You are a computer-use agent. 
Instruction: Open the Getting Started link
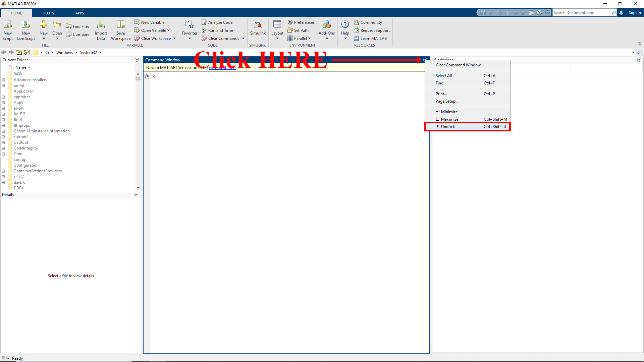coord(222,68)
